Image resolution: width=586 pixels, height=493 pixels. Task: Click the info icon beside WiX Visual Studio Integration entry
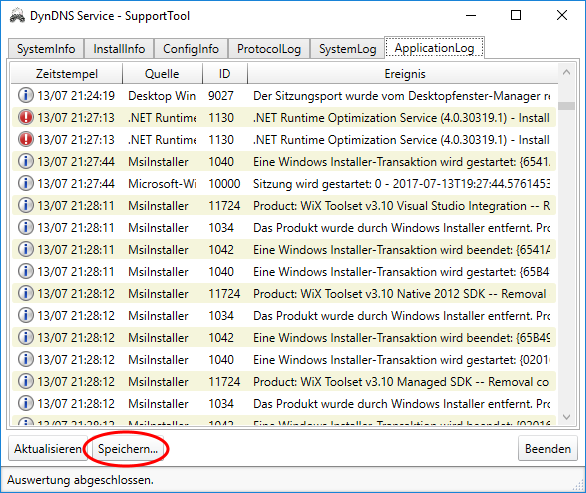click(x=26, y=205)
